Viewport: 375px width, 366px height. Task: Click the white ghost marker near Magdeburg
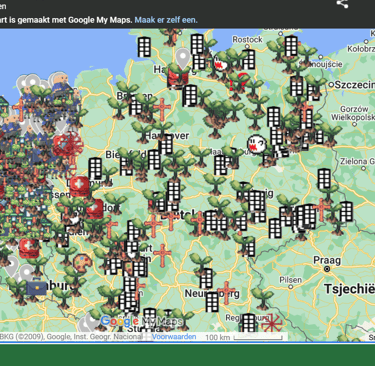point(256,144)
